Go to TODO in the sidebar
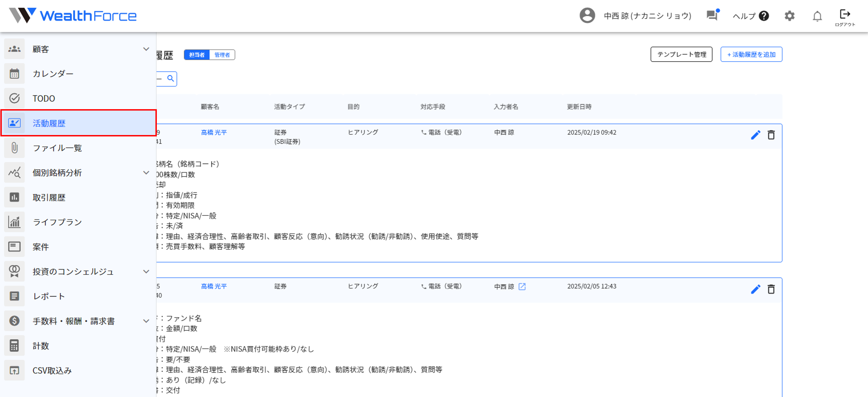This screenshot has height=397, width=868. 43,99
